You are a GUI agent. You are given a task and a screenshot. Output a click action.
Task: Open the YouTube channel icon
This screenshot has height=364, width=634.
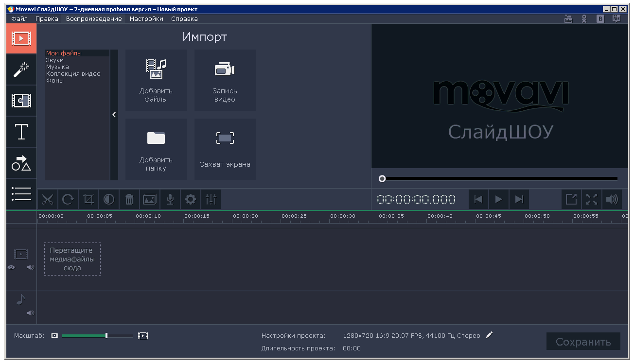coord(568,19)
